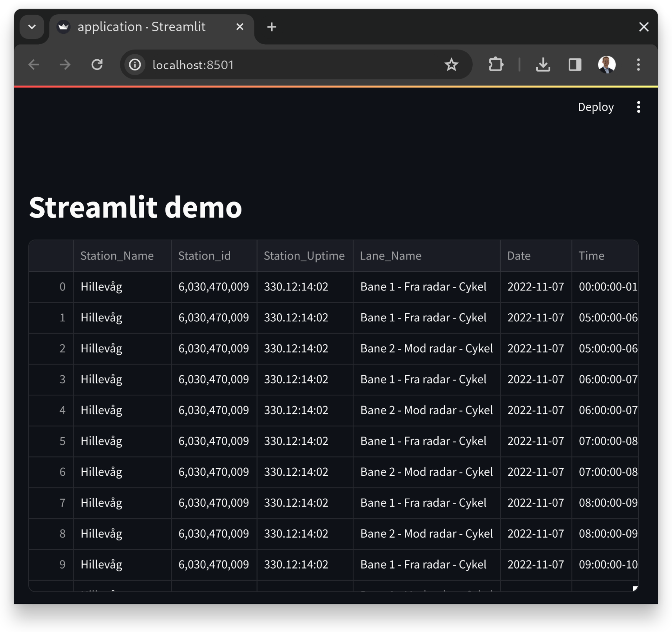Image resolution: width=672 pixels, height=632 pixels.
Task: Sort by the Lane_Name column header
Action: [427, 256]
